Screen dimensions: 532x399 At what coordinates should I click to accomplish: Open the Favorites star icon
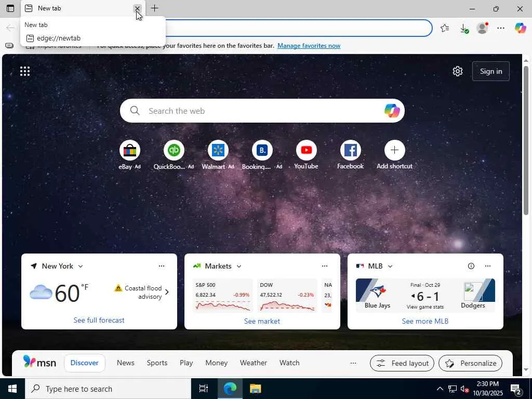tap(445, 28)
